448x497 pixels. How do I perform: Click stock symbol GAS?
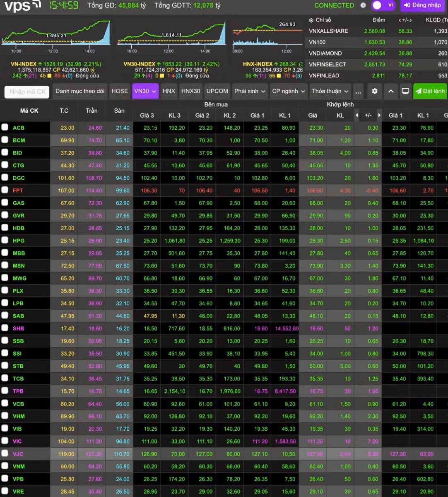(18, 203)
